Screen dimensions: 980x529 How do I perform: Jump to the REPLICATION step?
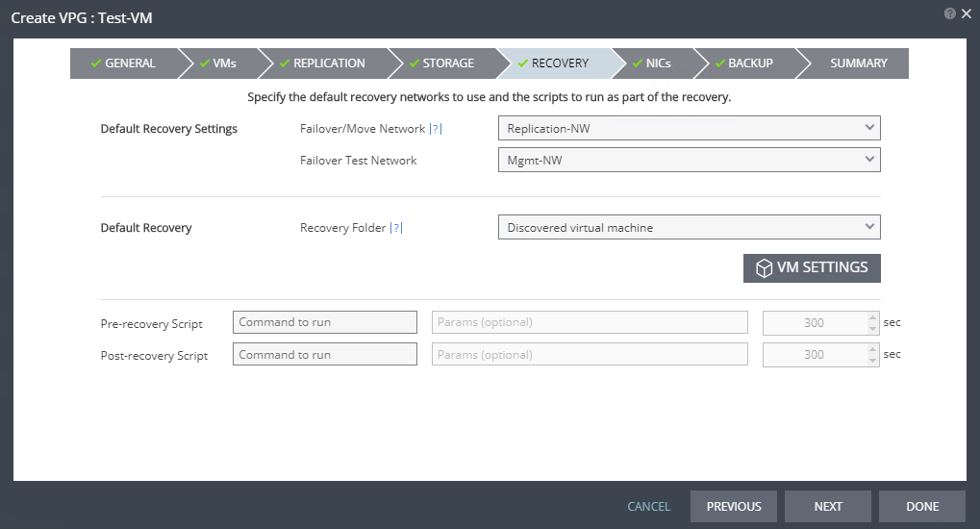[323, 63]
